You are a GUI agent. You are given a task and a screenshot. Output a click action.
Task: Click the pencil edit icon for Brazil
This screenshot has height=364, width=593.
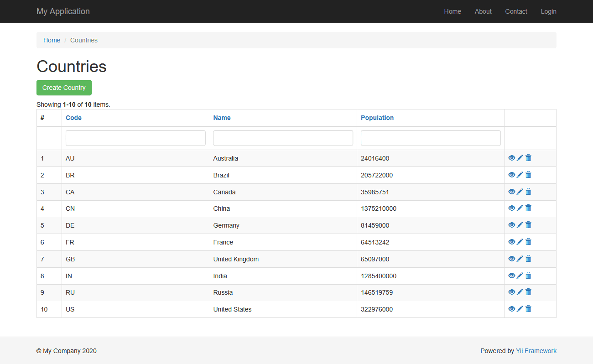520,175
